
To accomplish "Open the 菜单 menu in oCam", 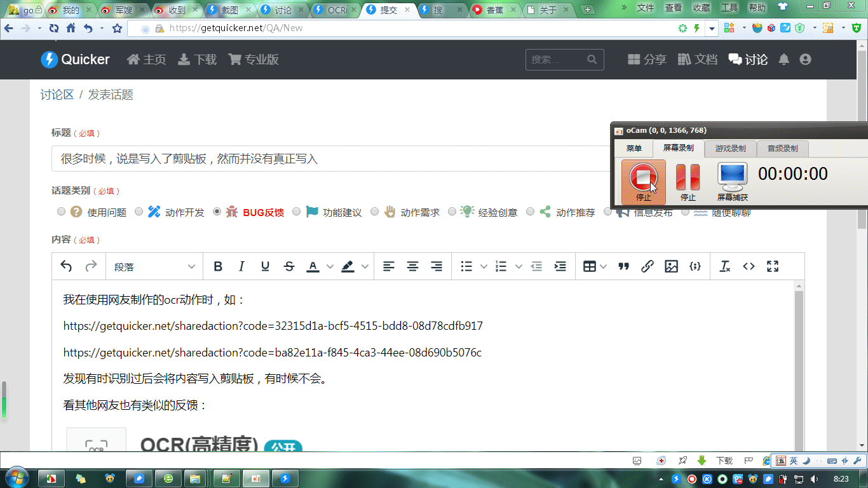I will point(633,148).
